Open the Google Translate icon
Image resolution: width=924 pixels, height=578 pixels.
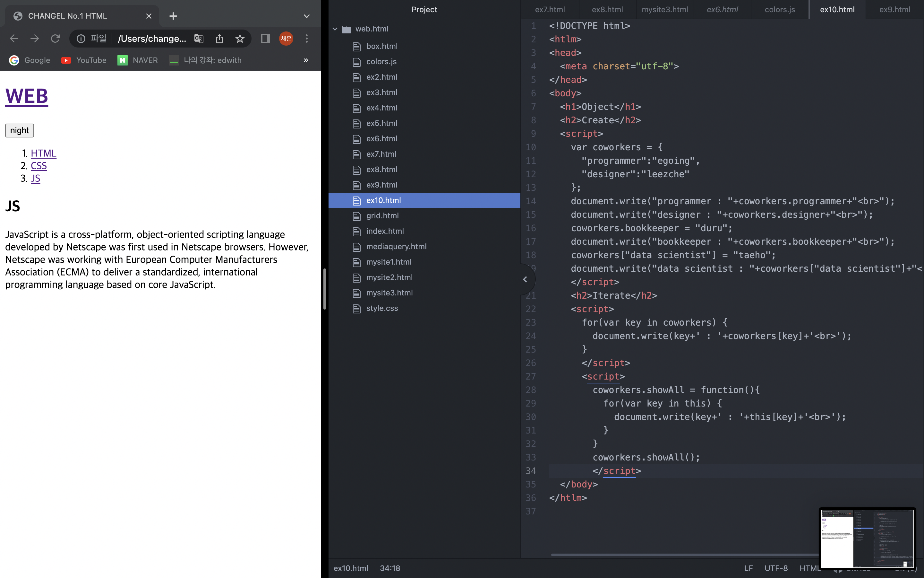(199, 39)
